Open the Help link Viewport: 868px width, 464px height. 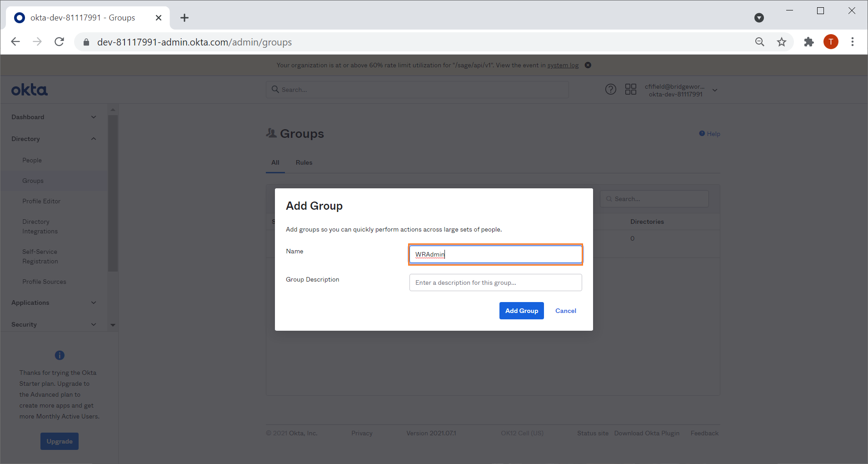click(710, 134)
